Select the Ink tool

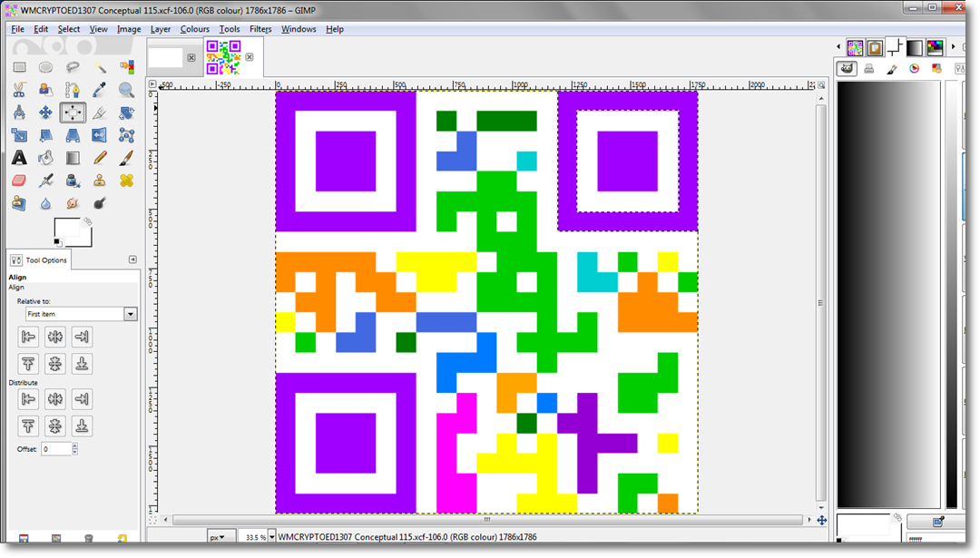point(73,181)
